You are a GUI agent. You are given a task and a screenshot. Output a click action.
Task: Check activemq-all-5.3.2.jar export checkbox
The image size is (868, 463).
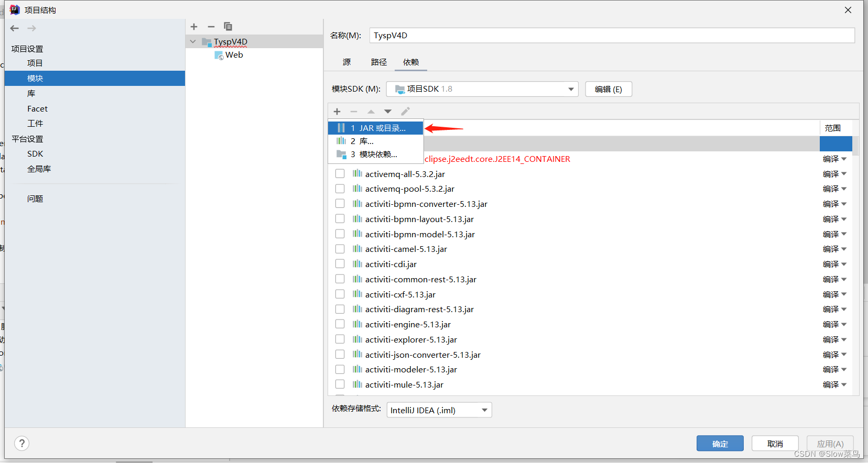(x=340, y=173)
